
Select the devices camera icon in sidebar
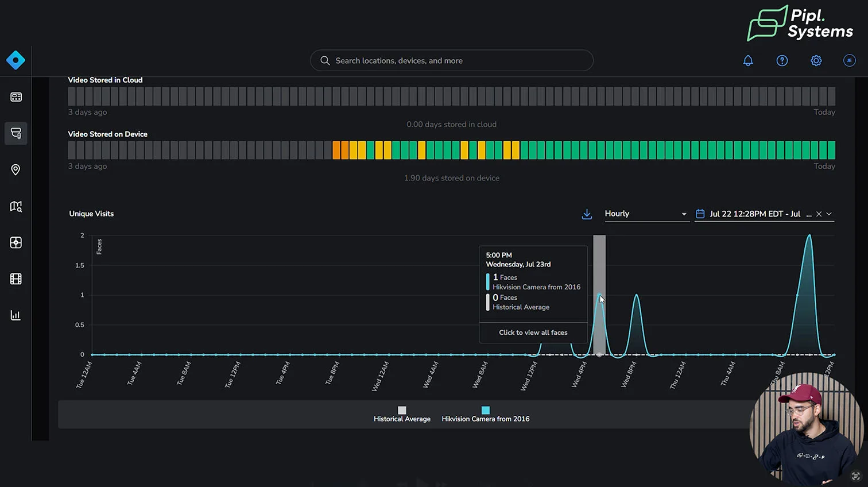[16, 133]
